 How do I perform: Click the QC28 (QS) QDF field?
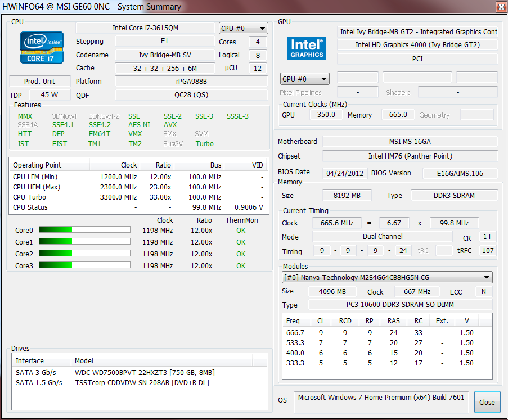(191, 95)
